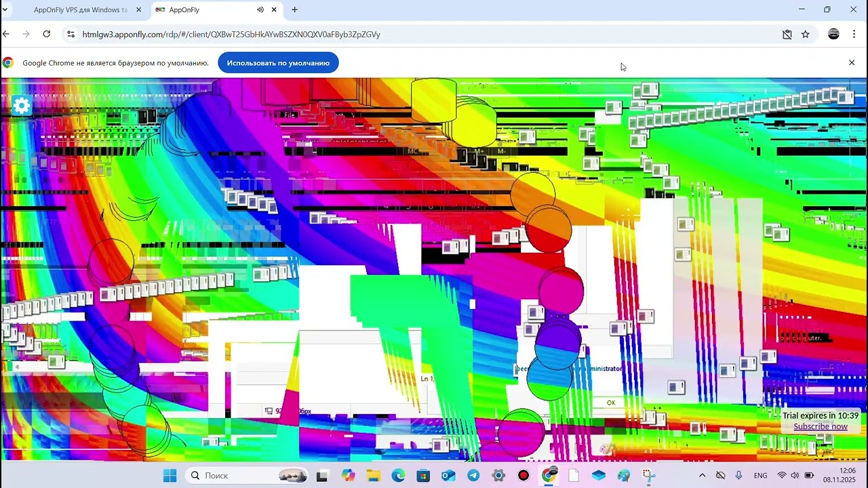Reload the current page
The width and height of the screenshot is (868, 488).
pyautogui.click(x=46, y=34)
